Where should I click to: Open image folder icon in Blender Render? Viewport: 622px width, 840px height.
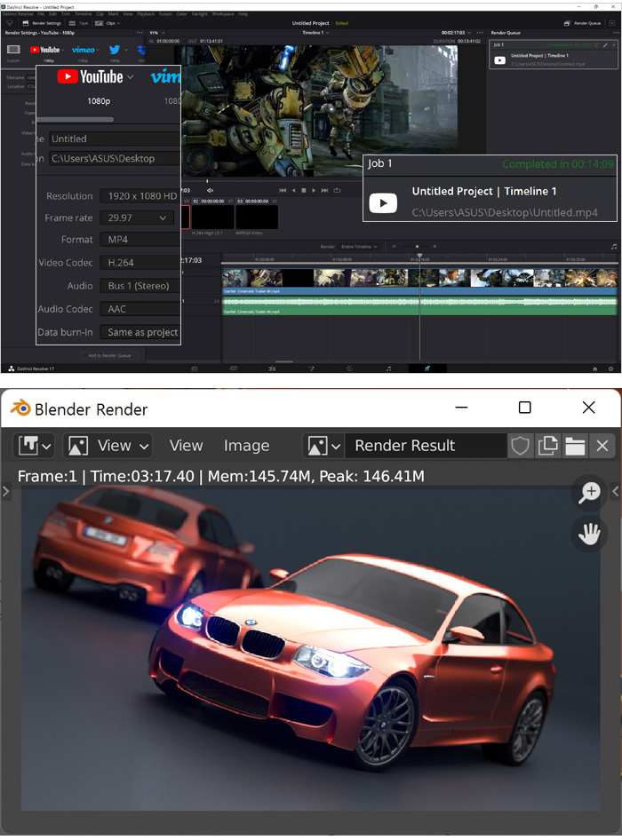point(575,446)
